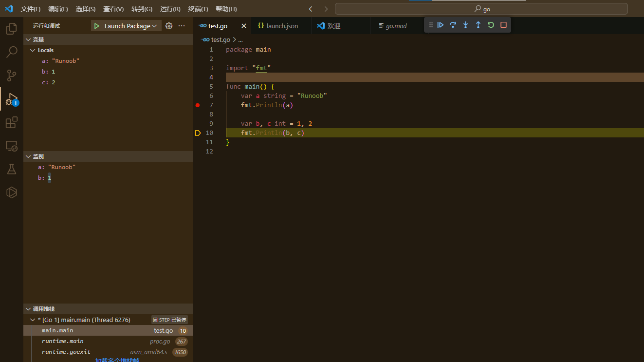Go back with the left arrow
This screenshot has height=362, width=644.
pyautogui.click(x=312, y=9)
